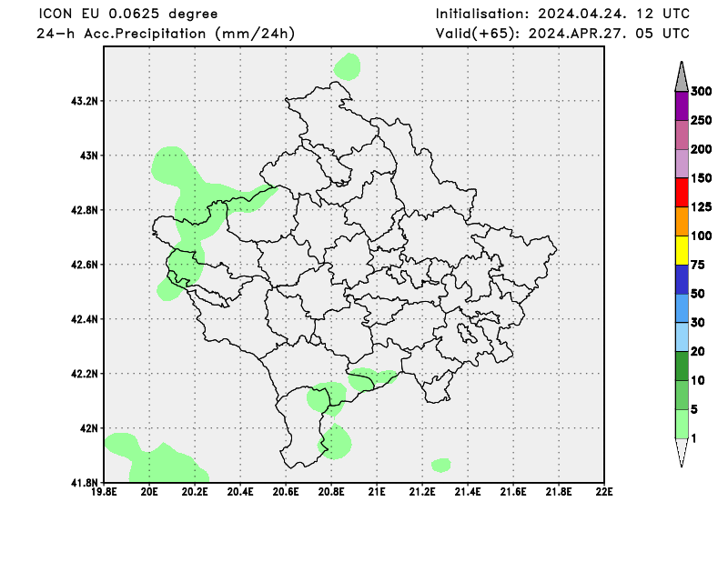Click the dark blue 50-75 legend band
This screenshot has width=728, height=562.
[x=682, y=279]
